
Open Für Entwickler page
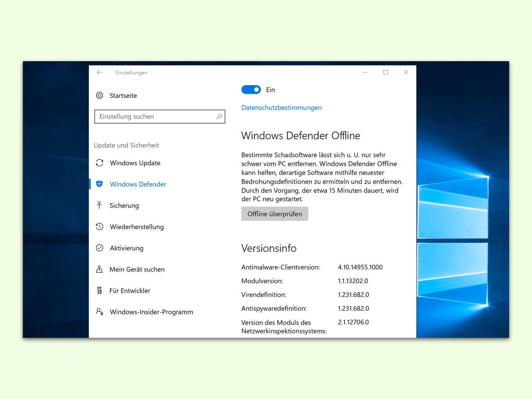click(x=130, y=291)
